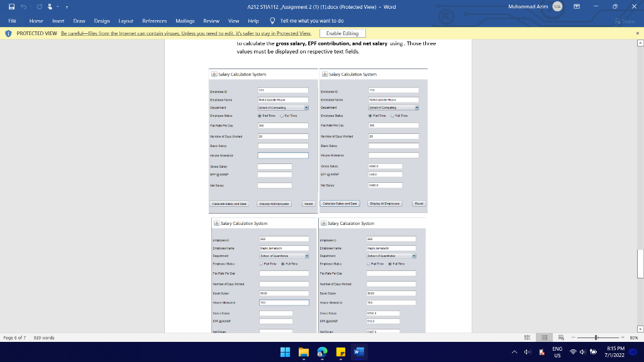
Task: Expand the hidden tray icons chevron
Action: click(514, 352)
